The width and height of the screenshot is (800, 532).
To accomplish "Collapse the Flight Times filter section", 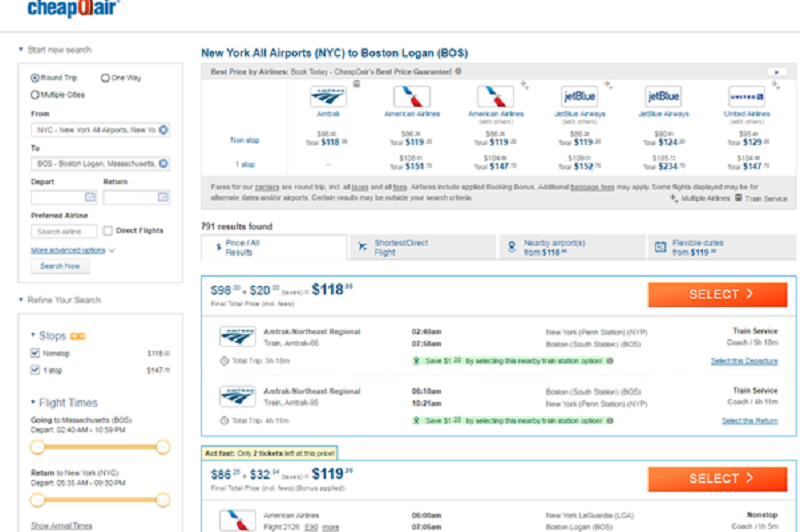I will click(x=33, y=403).
